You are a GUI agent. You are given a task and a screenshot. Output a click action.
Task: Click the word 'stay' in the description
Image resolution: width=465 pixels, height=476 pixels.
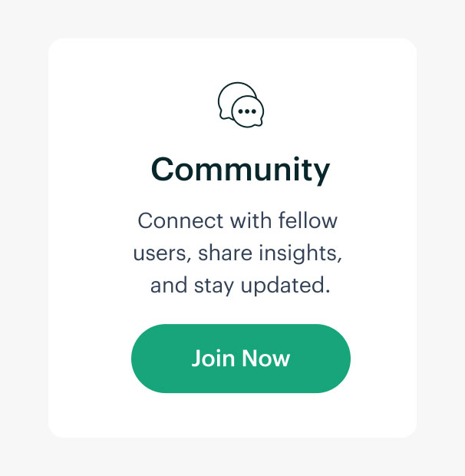click(214, 286)
